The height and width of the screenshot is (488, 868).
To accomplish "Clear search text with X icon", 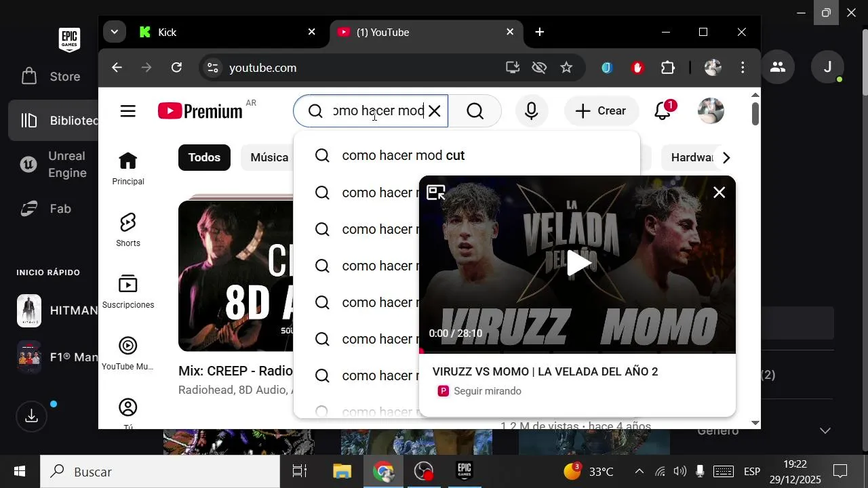I will 435,111.
